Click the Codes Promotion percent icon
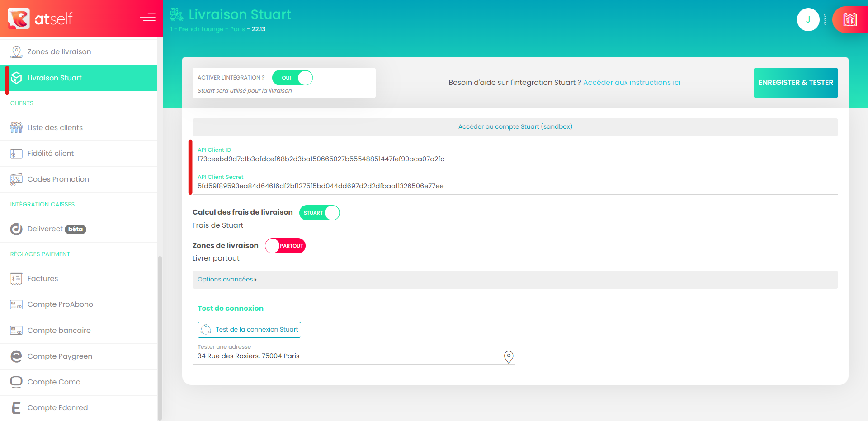 coord(16,179)
